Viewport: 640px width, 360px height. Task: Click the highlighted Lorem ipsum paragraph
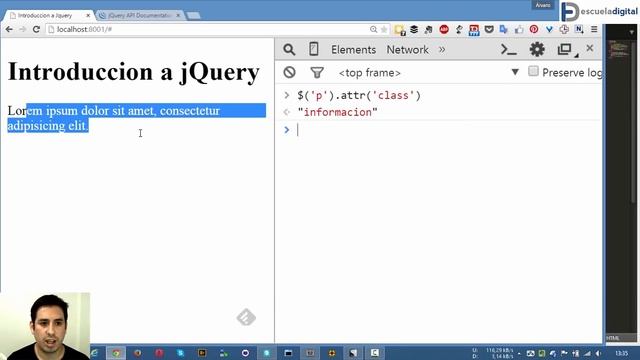click(136, 118)
